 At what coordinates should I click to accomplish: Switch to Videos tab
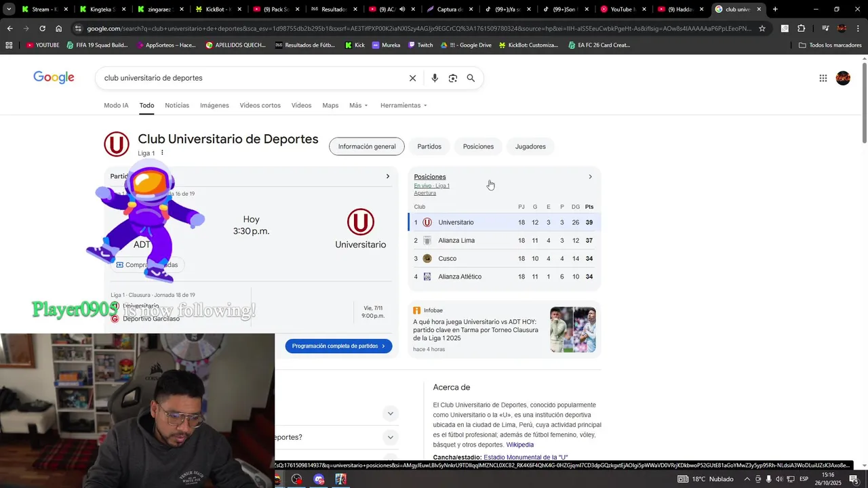click(x=301, y=105)
